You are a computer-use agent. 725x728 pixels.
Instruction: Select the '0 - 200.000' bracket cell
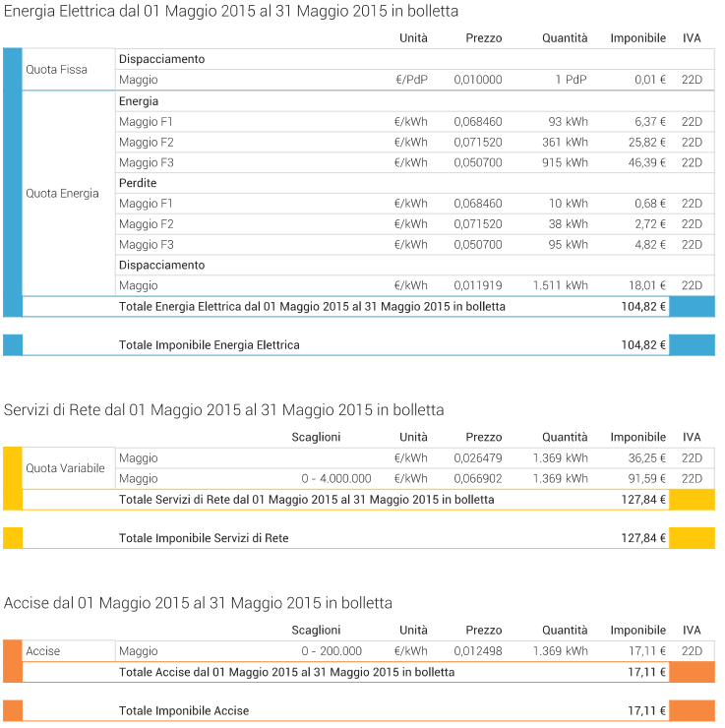(332, 651)
